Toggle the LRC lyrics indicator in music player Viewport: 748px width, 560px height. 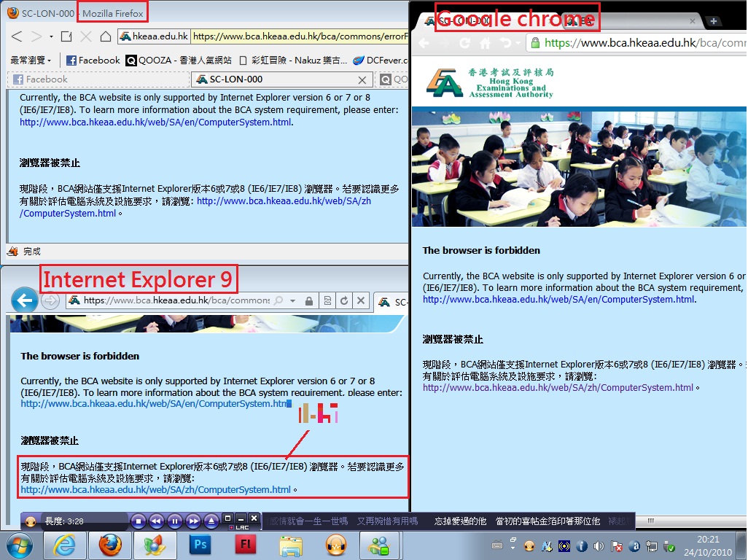(x=240, y=527)
